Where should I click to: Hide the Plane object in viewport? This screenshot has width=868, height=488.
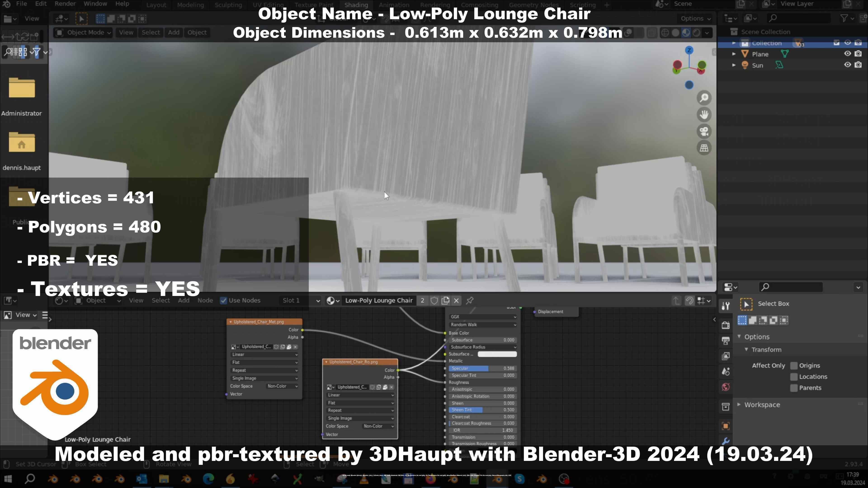point(847,54)
